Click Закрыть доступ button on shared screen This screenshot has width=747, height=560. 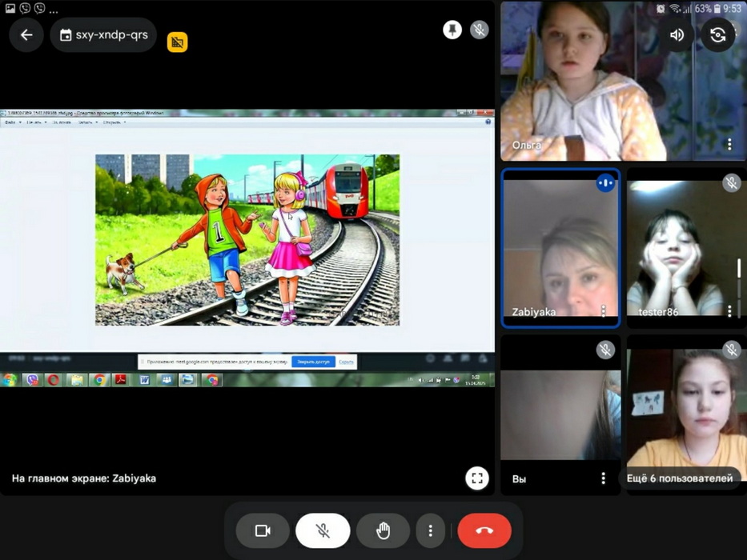(x=313, y=362)
